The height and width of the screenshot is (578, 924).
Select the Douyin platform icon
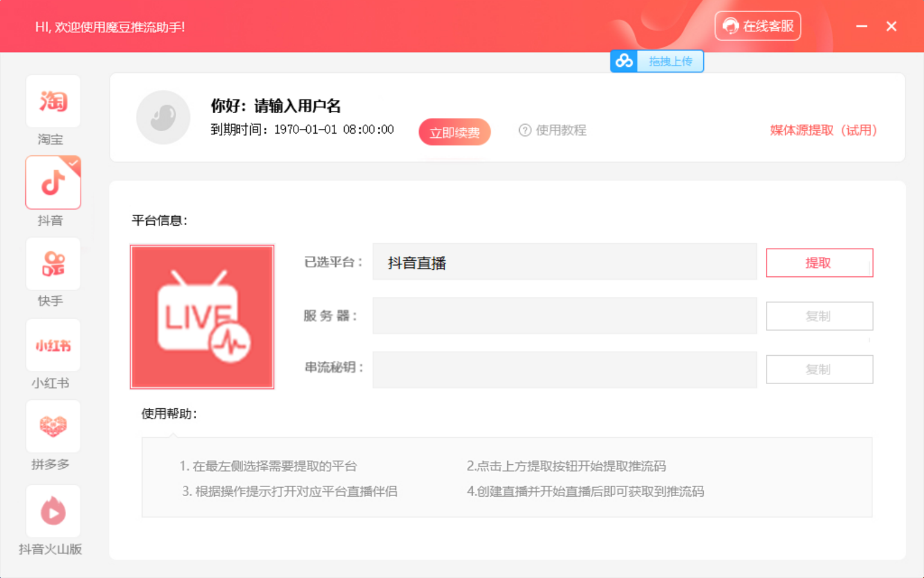coord(53,182)
